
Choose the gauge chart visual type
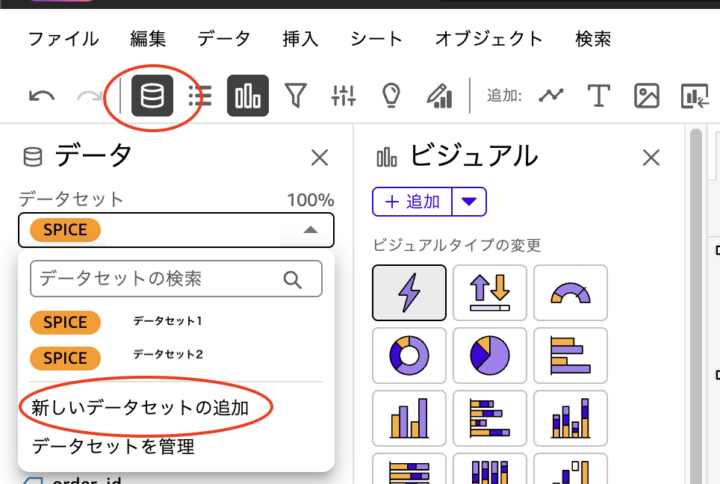[571, 293]
